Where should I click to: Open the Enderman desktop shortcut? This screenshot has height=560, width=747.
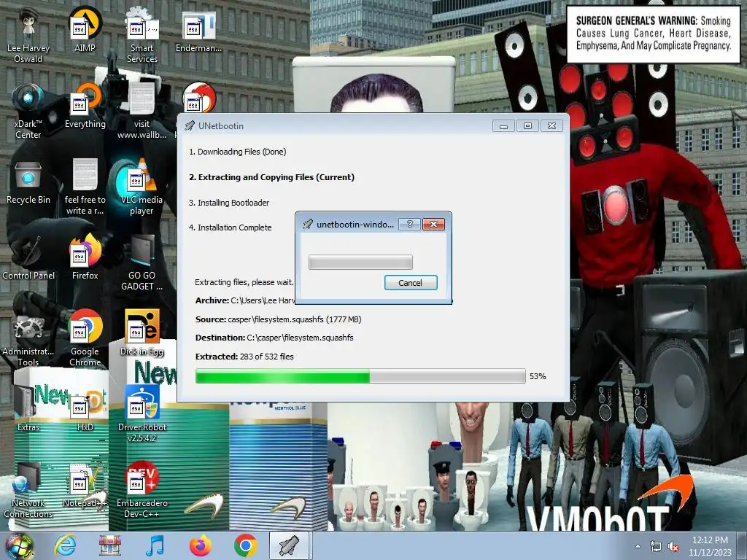pos(198,31)
